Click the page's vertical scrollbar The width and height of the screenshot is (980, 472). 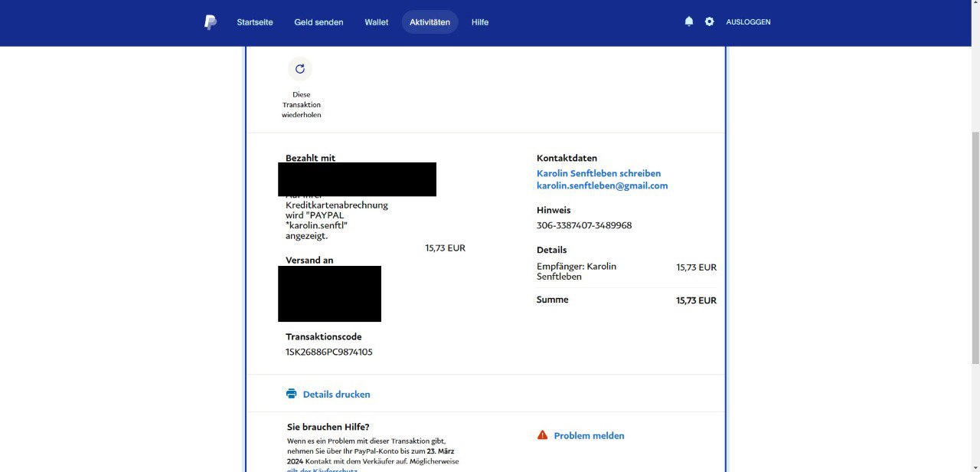(x=974, y=245)
